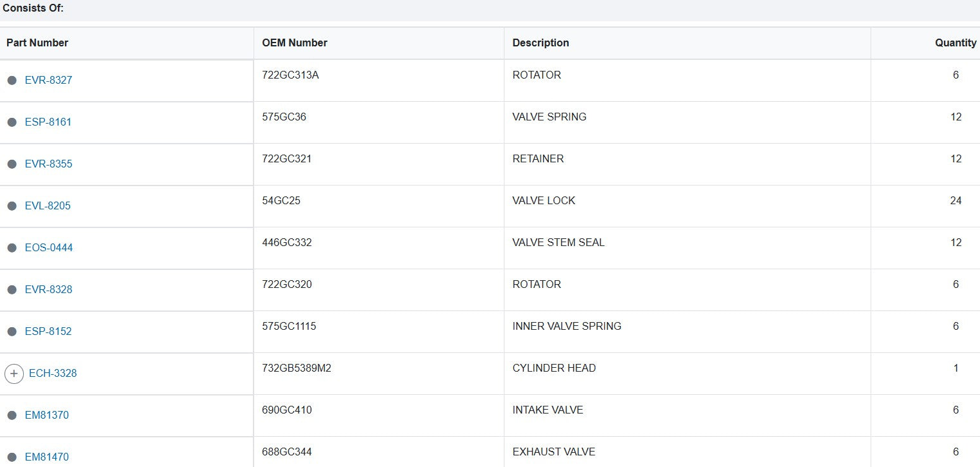The width and height of the screenshot is (980, 467).
Task: Click the gray dot beside EOS-0444
Action: pyautogui.click(x=12, y=248)
